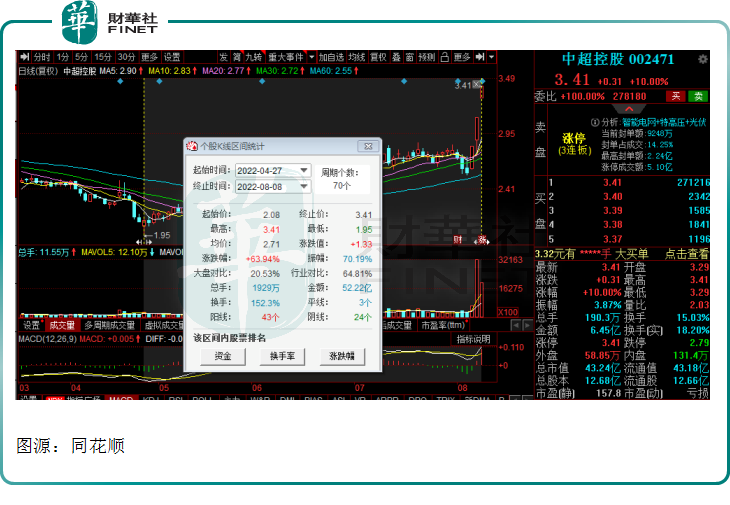730x505 pixels.
Task: Close the 个股K线区间统计 dialog
Action: point(368,146)
